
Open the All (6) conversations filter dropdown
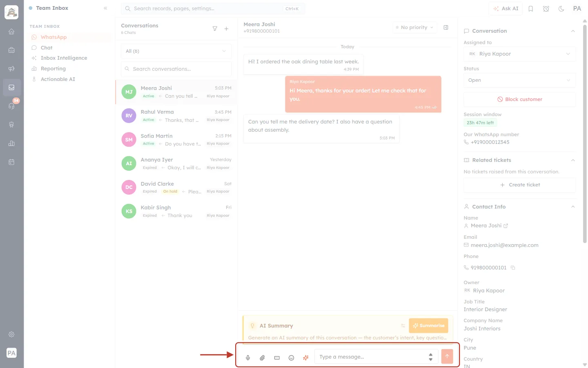pyautogui.click(x=176, y=51)
